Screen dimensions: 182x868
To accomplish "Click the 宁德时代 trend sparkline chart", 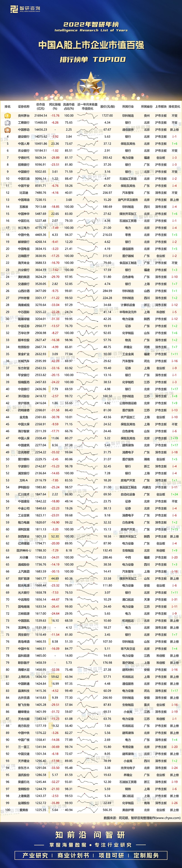I will point(87,158).
